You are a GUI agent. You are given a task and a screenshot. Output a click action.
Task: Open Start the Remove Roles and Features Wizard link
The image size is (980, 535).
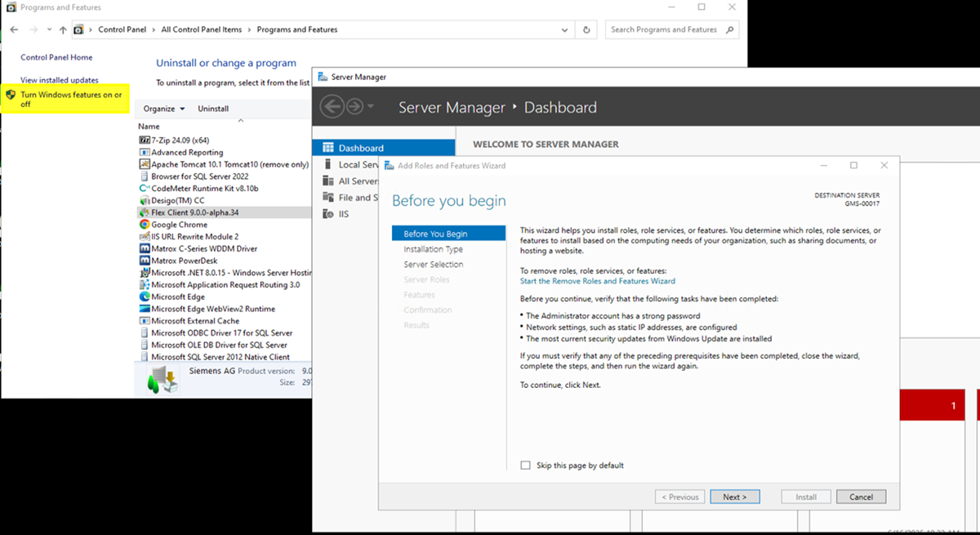click(x=597, y=281)
